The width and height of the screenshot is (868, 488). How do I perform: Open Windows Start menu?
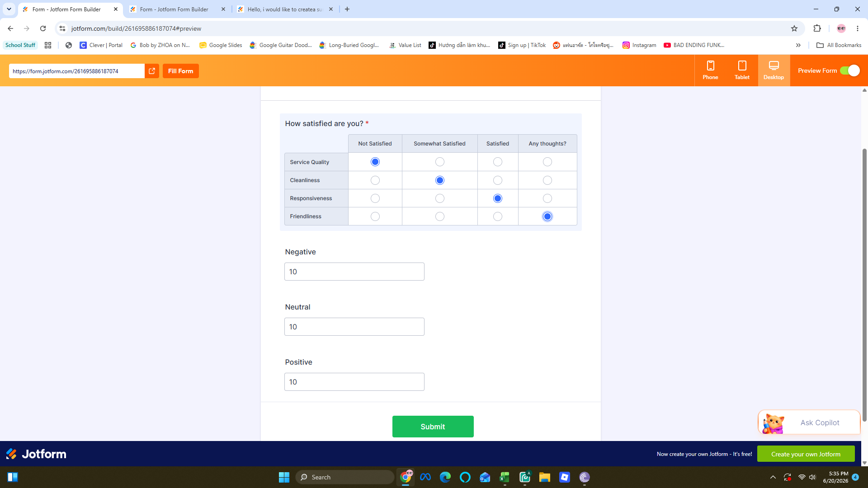[x=284, y=477]
